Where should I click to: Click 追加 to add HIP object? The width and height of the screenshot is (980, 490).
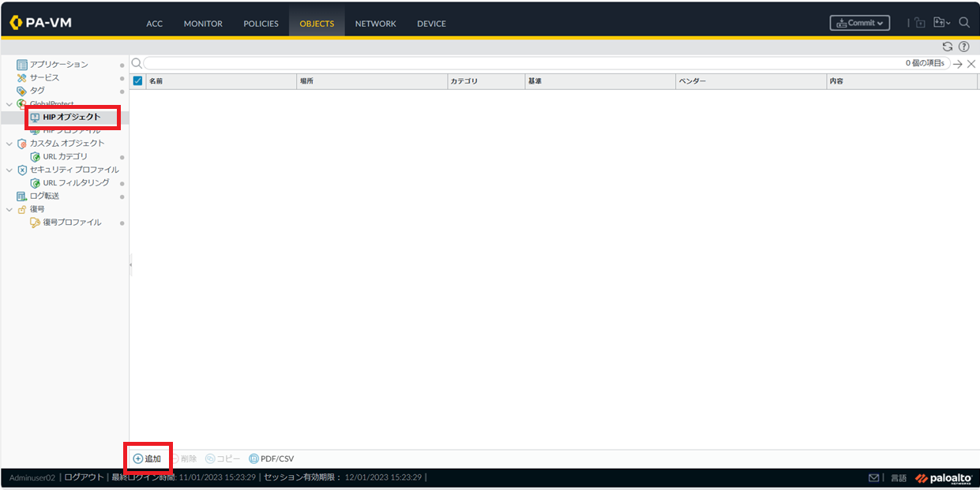pyautogui.click(x=147, y=458)
